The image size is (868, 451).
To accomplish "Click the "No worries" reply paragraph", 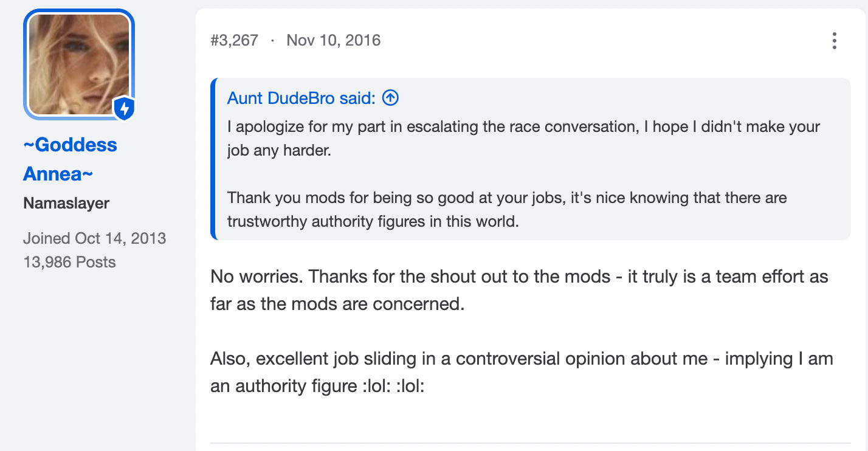I will click(519, 290).
